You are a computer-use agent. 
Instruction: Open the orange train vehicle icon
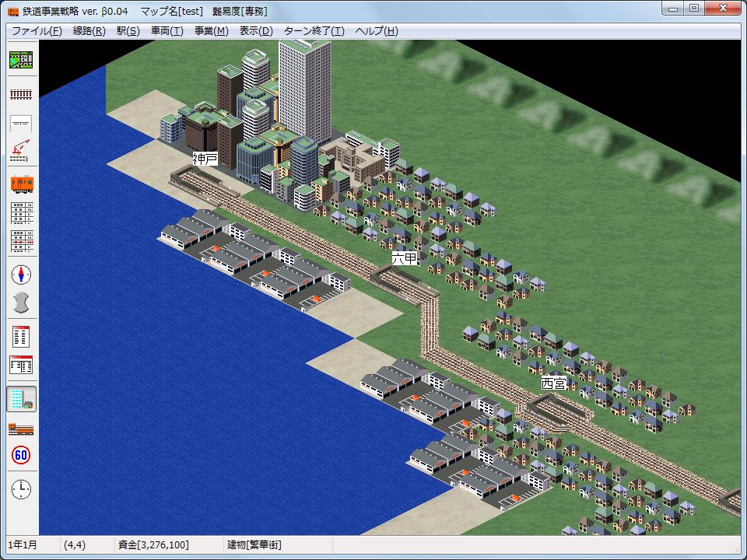tap(21, 184)
